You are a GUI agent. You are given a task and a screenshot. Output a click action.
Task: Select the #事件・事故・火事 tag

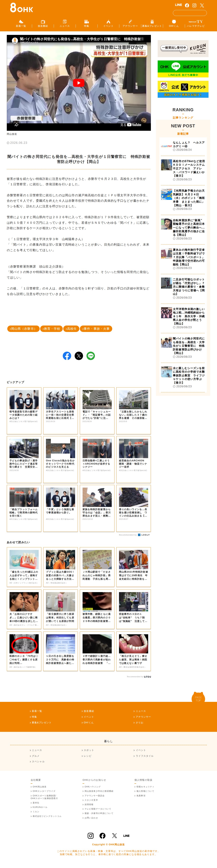pyautogui.click(x=96, y=329)
